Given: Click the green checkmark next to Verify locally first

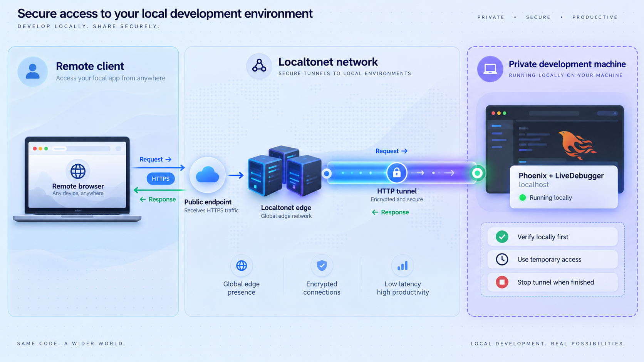Looking at the screenshot, I should point(502,237).
